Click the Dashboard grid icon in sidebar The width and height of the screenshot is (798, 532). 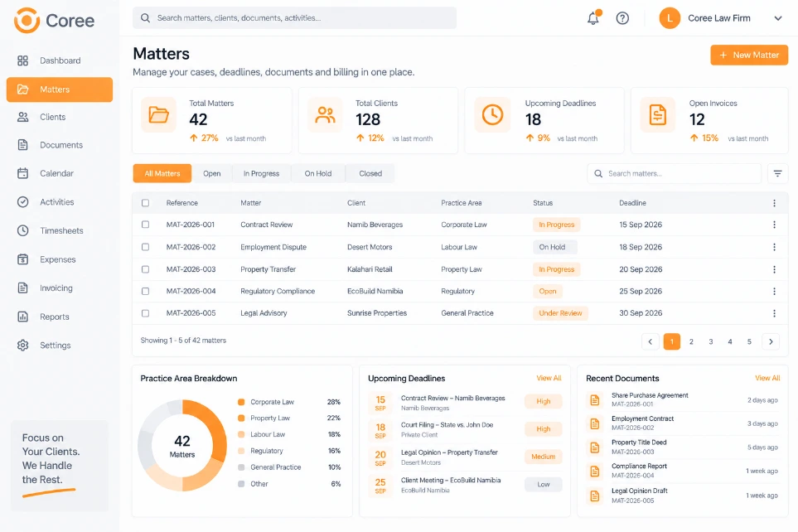[x=23, y=60]
